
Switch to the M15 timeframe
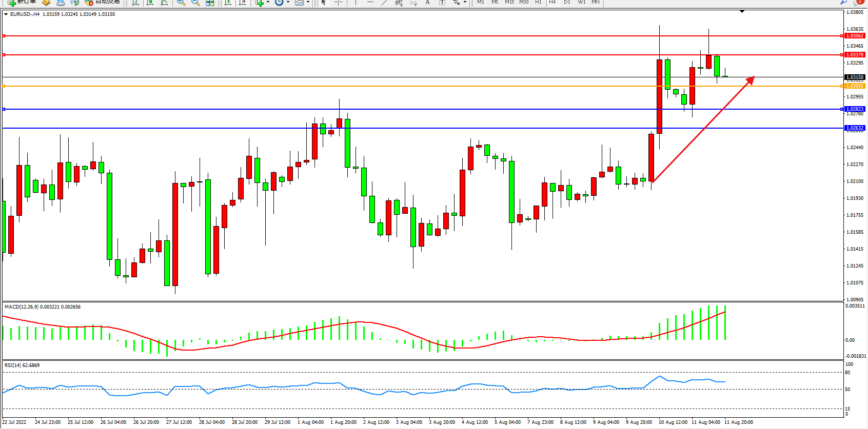click(x=509, y=2)
